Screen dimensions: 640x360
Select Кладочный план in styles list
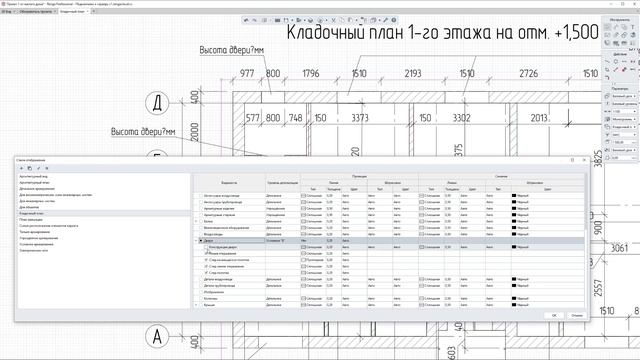[x=104, y=213]
